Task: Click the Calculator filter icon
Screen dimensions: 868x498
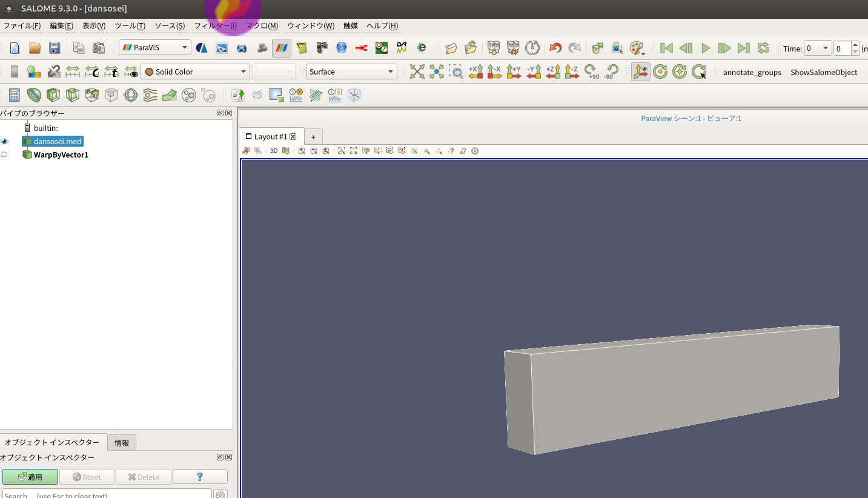Action: pyautogui.click(x=15, y=95)
